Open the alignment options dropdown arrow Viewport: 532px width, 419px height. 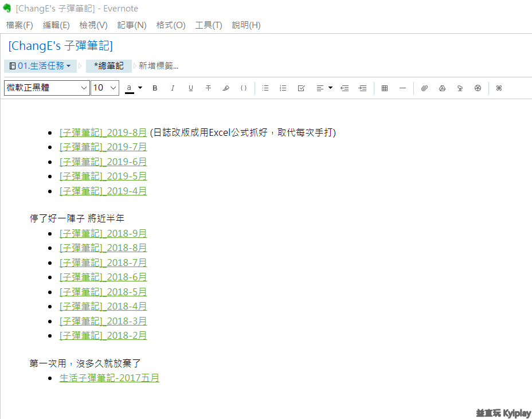(330, 88)
